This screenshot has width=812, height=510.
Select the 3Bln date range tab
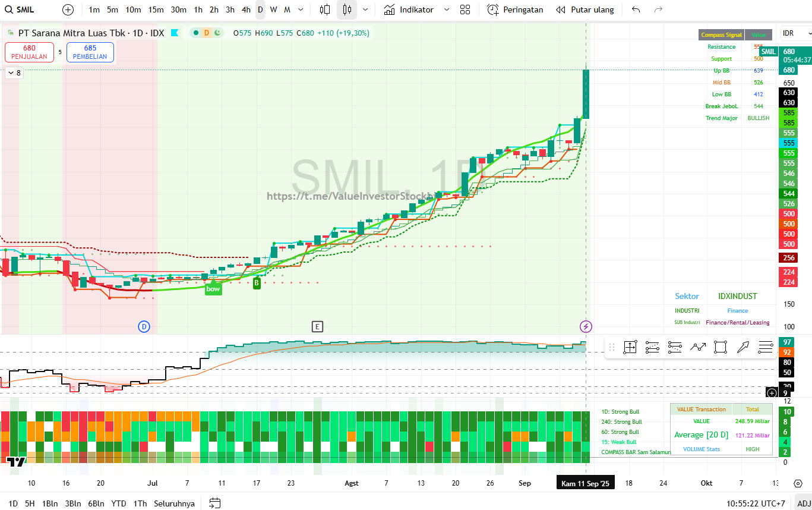(x=73, y=503)
